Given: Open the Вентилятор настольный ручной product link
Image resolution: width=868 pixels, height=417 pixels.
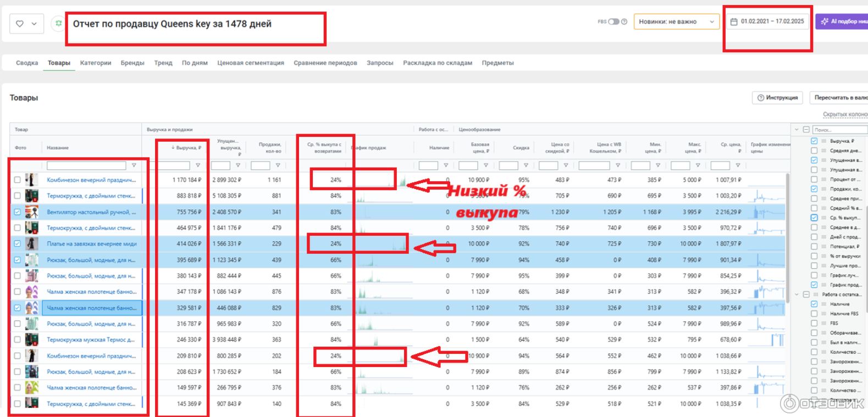Looking at the screenshot, I should pos(91,212).
